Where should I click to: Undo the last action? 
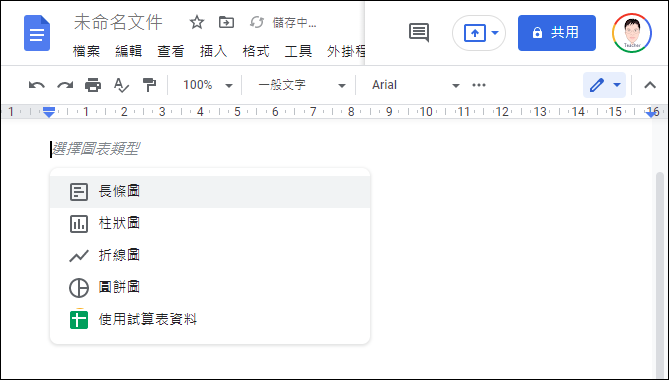37,85
